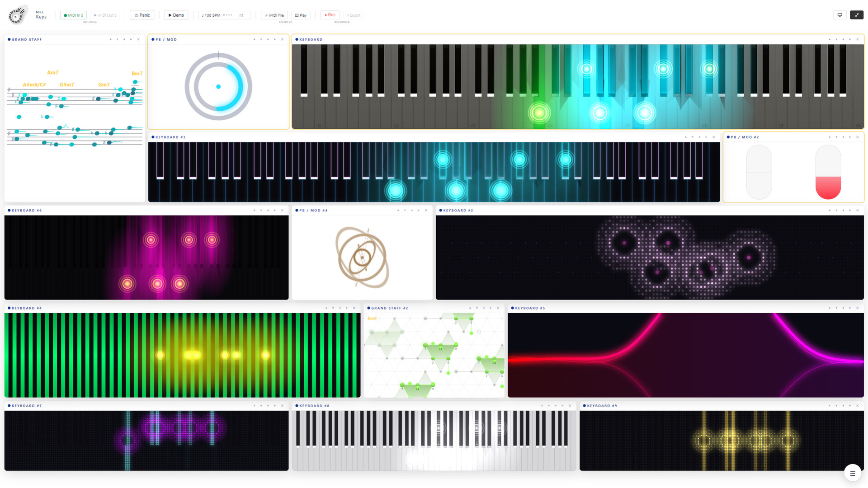The width and height of the screenshot is (868, 488).
Task: Start recording with the Rec button
Action: 330,15
